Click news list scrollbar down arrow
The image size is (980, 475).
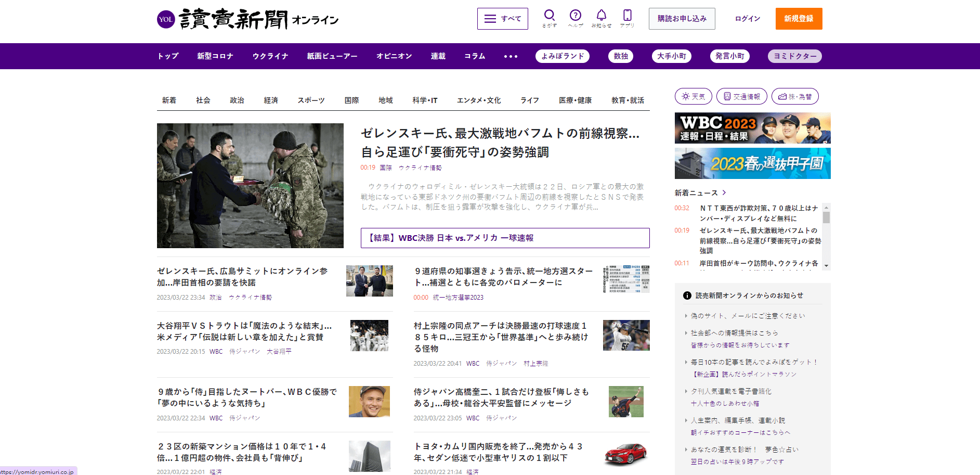[x=826, y=266]
